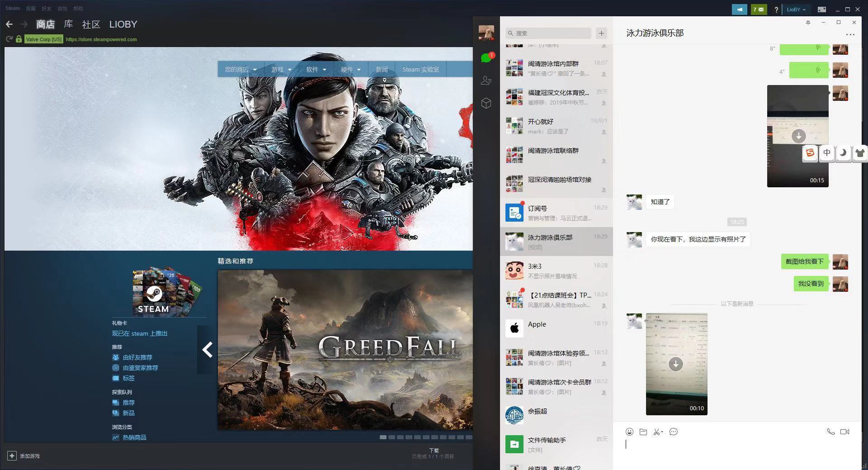The height and width of the screenshot is (470, 868).
Task: Switch to Steam 库 tab
Action: [x=68, y=24]
